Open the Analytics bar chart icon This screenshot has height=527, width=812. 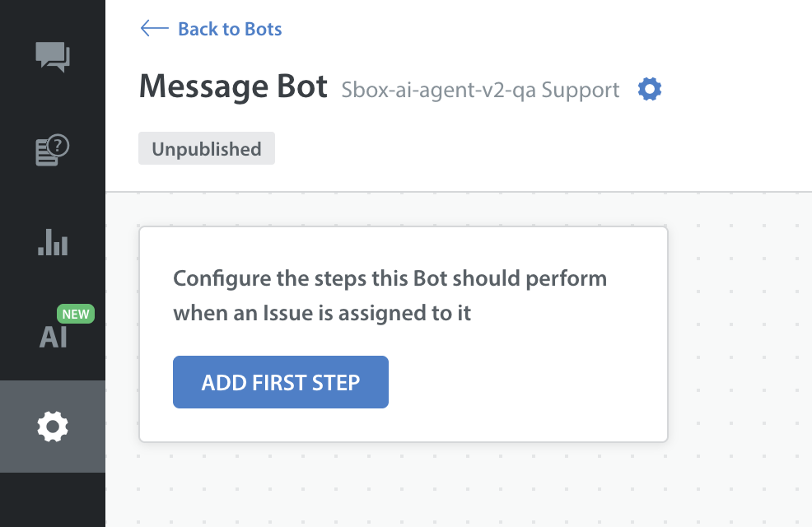coord(53,242)
